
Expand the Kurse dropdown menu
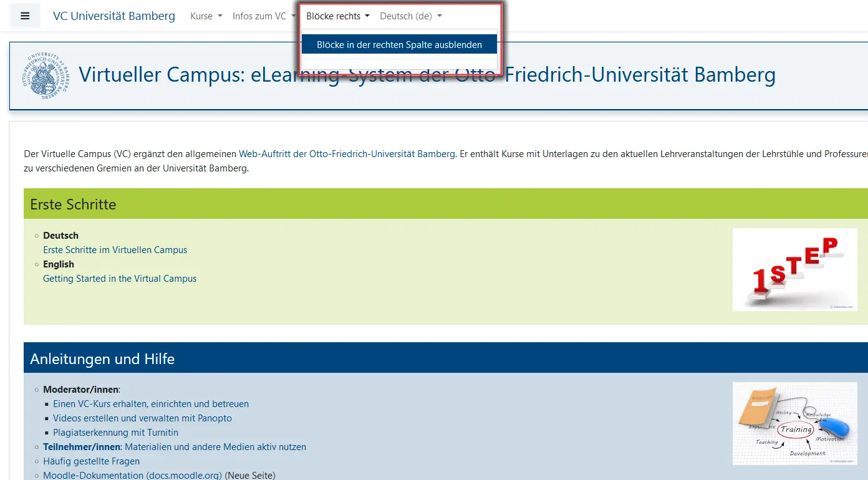[x=206, y=16]
